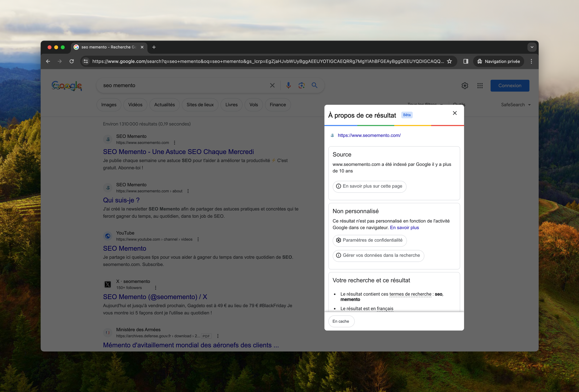Open more options for YouTube result

click(198, 239)
